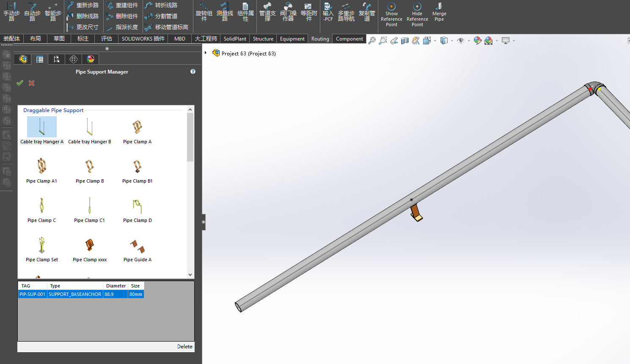Select Pipe Clamp A support

(137, 131)
